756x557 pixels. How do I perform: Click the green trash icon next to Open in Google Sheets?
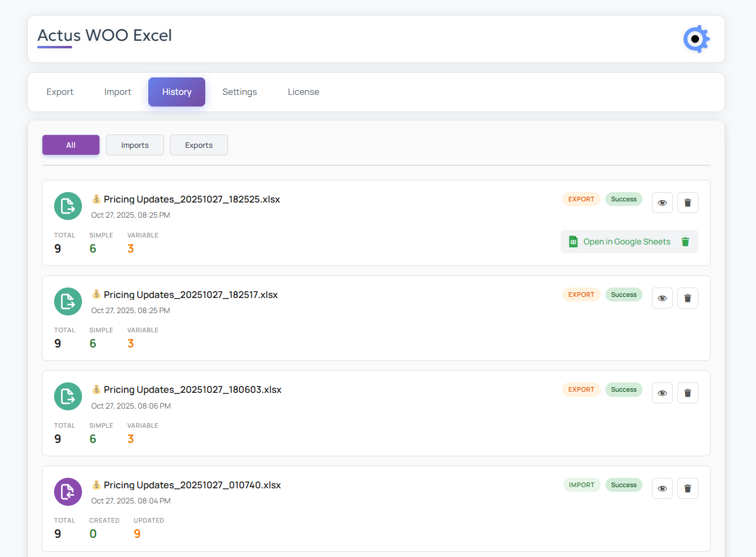685,241
